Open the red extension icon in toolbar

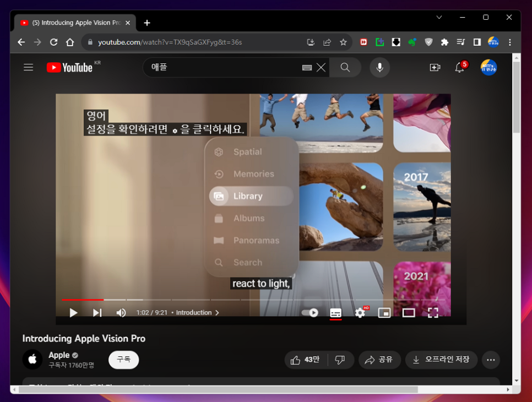point(363,42)
